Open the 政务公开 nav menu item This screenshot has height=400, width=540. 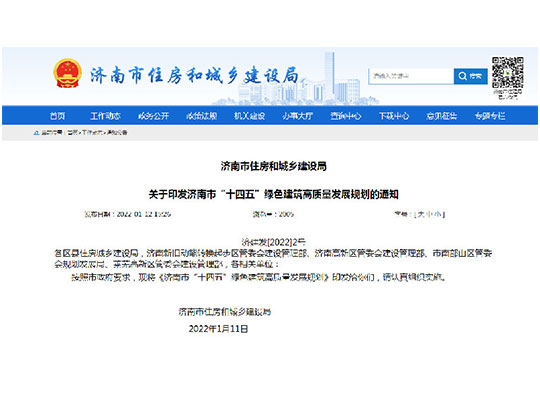tap(153, 116)
